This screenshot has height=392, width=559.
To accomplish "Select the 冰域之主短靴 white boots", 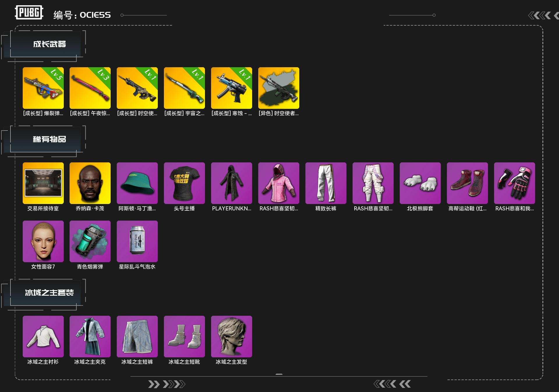I will [184, 336].
